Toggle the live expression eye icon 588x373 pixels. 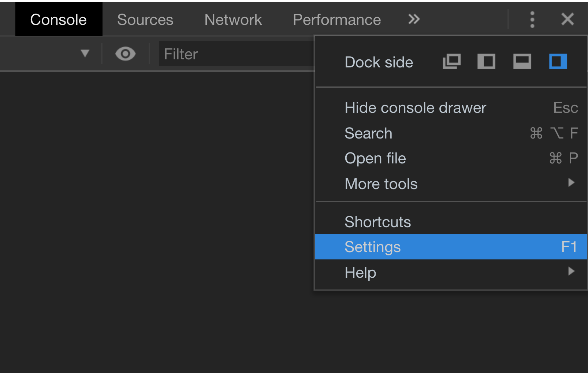click(125, 54)
